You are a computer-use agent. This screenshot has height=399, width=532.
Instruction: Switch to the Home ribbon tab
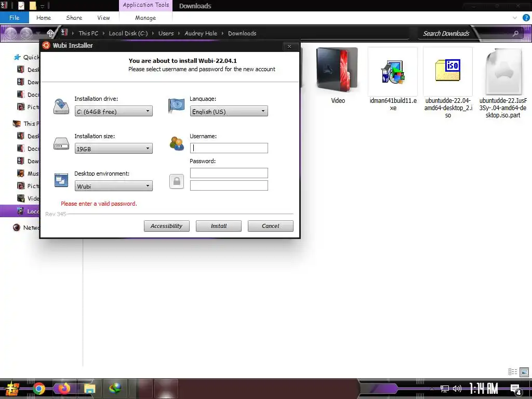[44, 18]
